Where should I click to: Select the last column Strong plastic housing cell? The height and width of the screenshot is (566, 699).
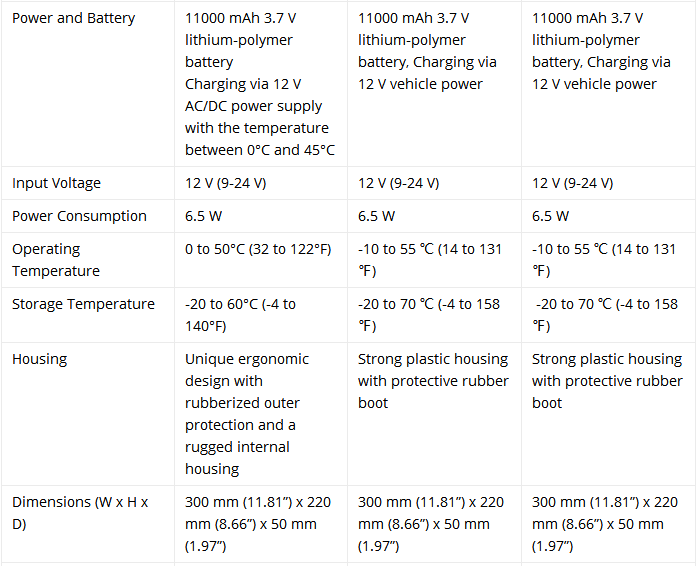pos(607,381)
